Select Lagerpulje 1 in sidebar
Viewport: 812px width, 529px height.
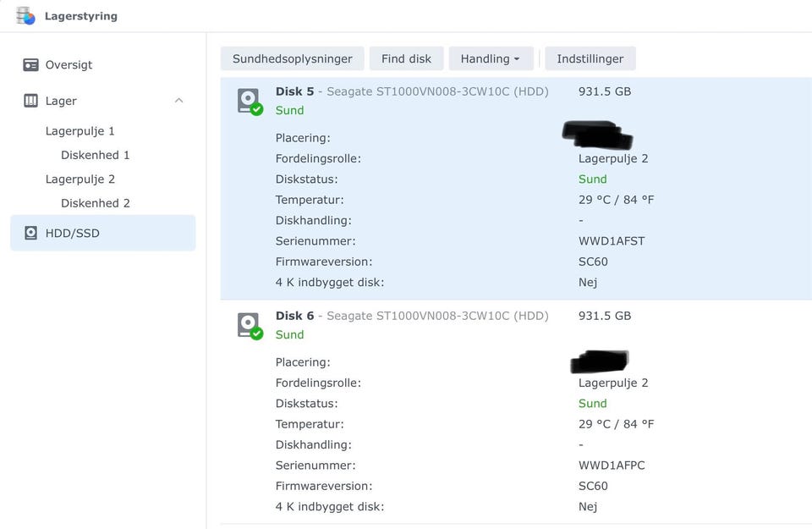tap(80, 131)
